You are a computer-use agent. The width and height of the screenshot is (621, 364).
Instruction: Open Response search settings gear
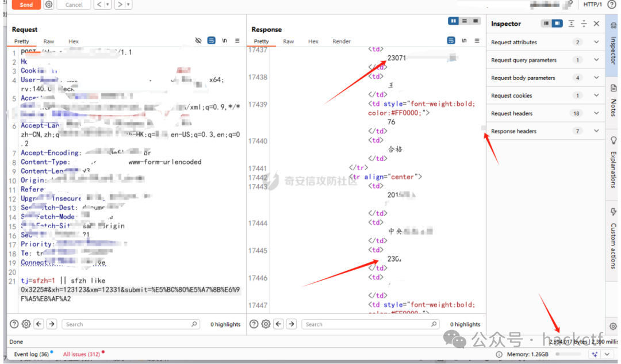pyautogui.click(x=266, y=324)
